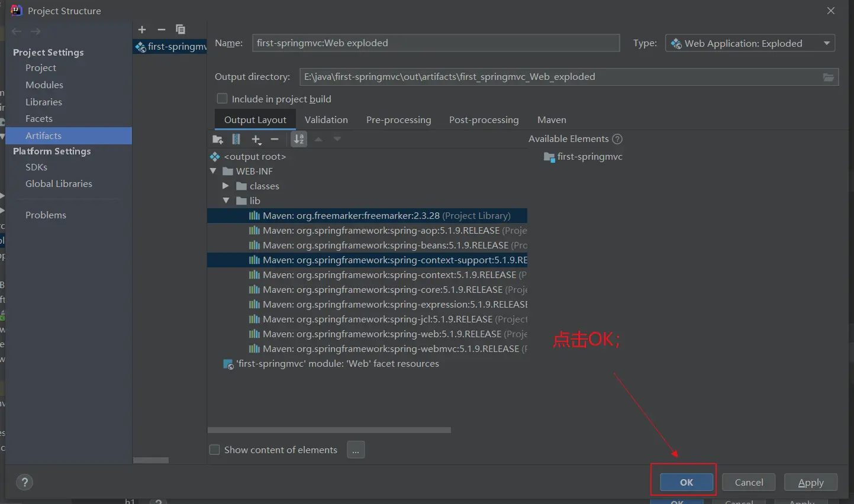Click the add new artifact plus icon
Image resolution: width=854 pixels, height=504 pixels.
[x=142, y=30]
